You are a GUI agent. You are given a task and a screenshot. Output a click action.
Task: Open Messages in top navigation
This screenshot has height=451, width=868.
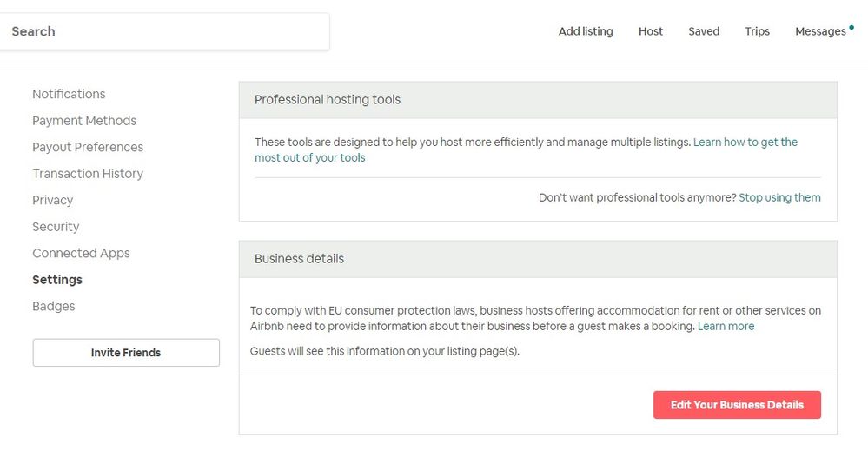tap(820, 31)
